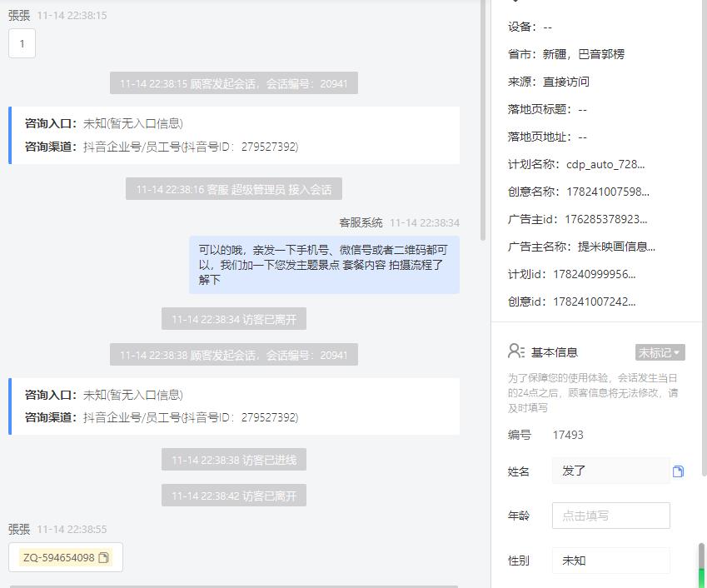
Task: Click the 编号 value 17493
Action: 568,435
